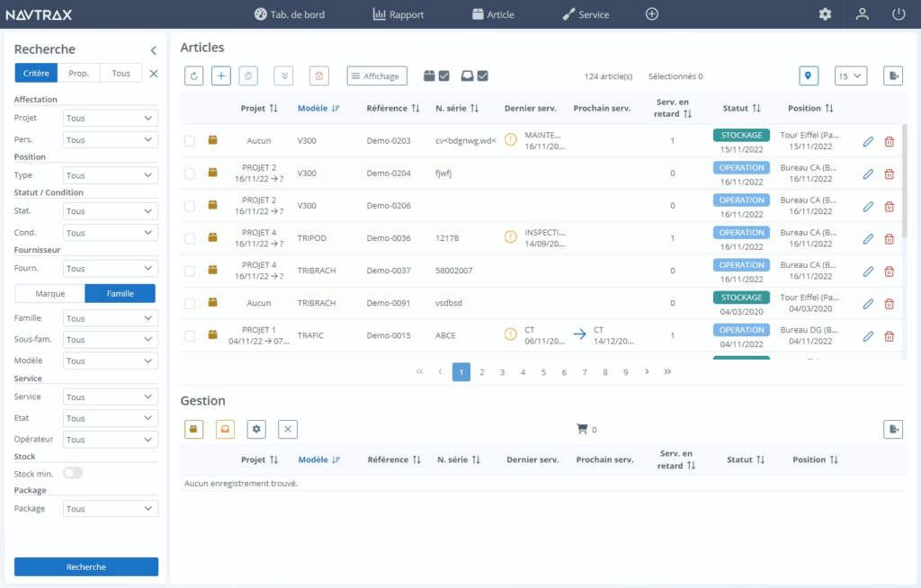Open the shopping cart in Gestion
Viewport: 921px width, 588px height.
[583, 429]
